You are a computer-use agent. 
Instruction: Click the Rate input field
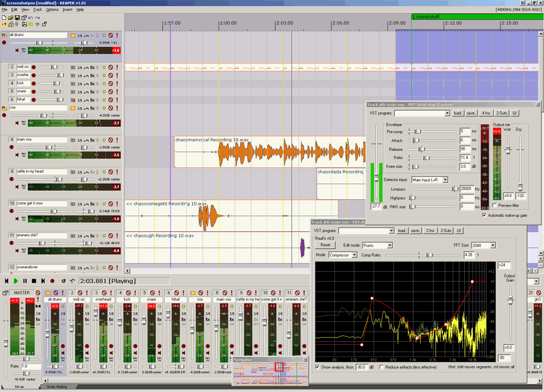pos(31,367)
